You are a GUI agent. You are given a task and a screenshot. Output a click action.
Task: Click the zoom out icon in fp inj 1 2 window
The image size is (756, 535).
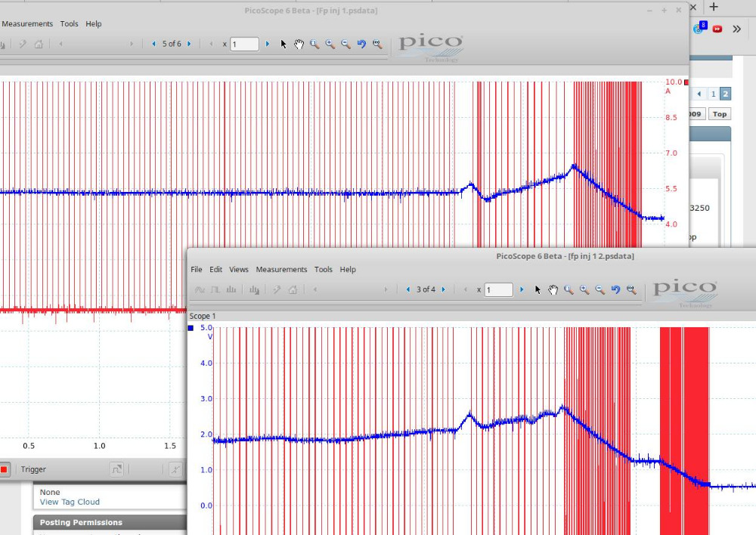click(600, 290)
